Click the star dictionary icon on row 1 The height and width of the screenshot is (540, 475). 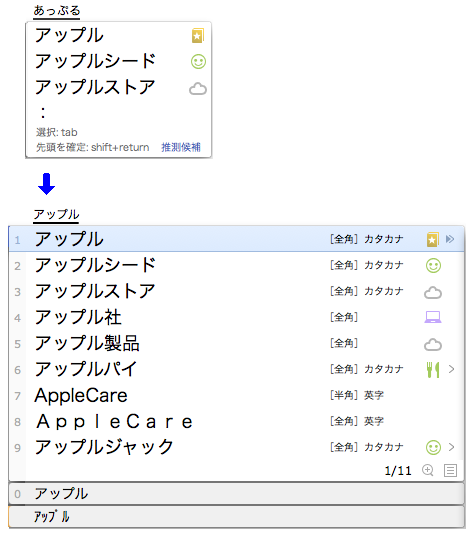click(433, 239)
